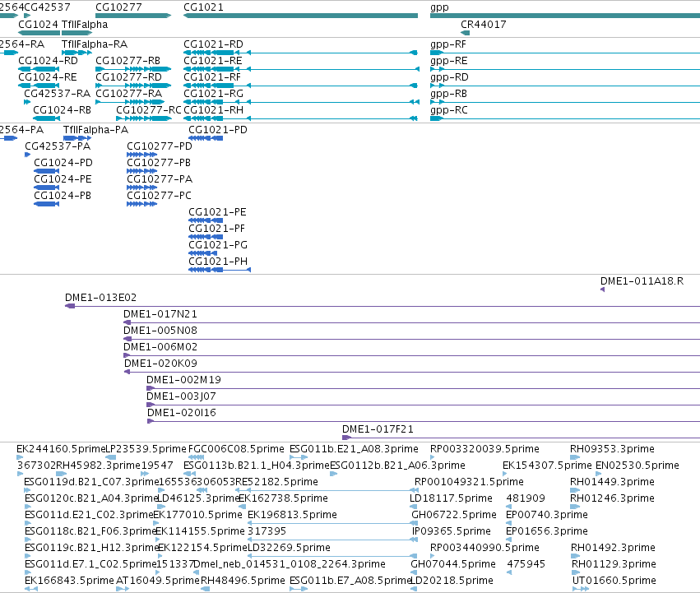Click BAC clone DME1-003J07
This screenshot has width=700, height=593.
[181, 396]
